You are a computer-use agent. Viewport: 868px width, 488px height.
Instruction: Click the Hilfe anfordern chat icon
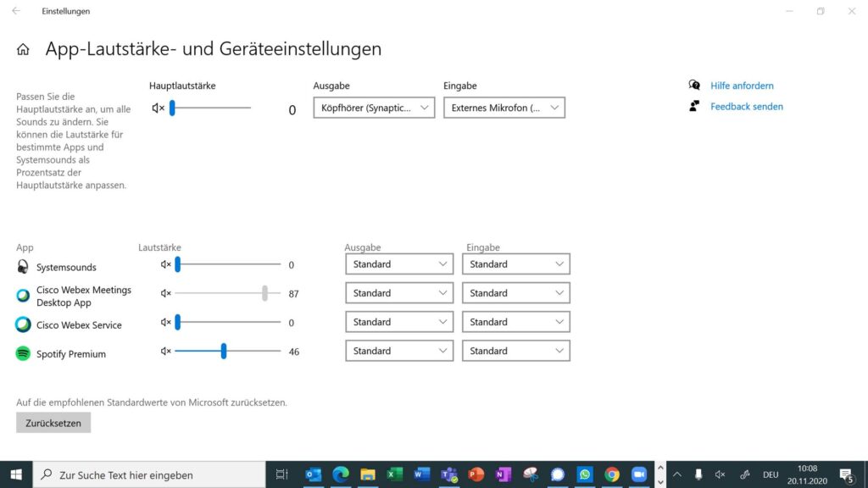click(x=694, y=86)
